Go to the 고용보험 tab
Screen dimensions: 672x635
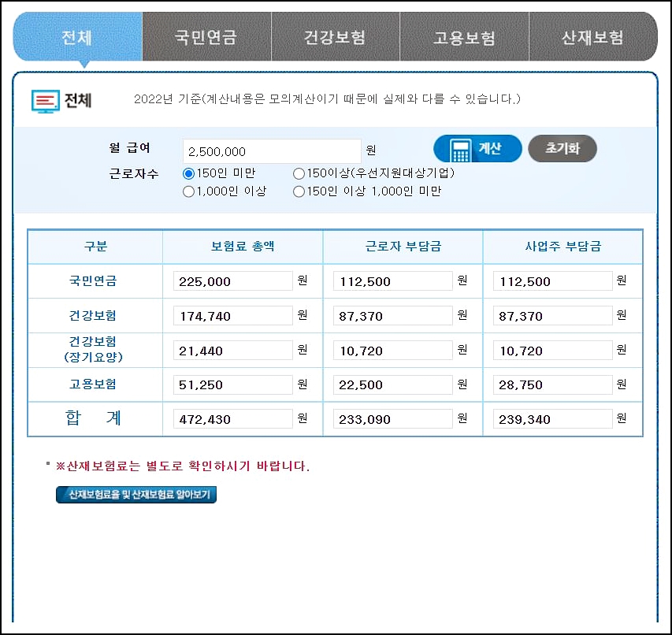[465, 37]
